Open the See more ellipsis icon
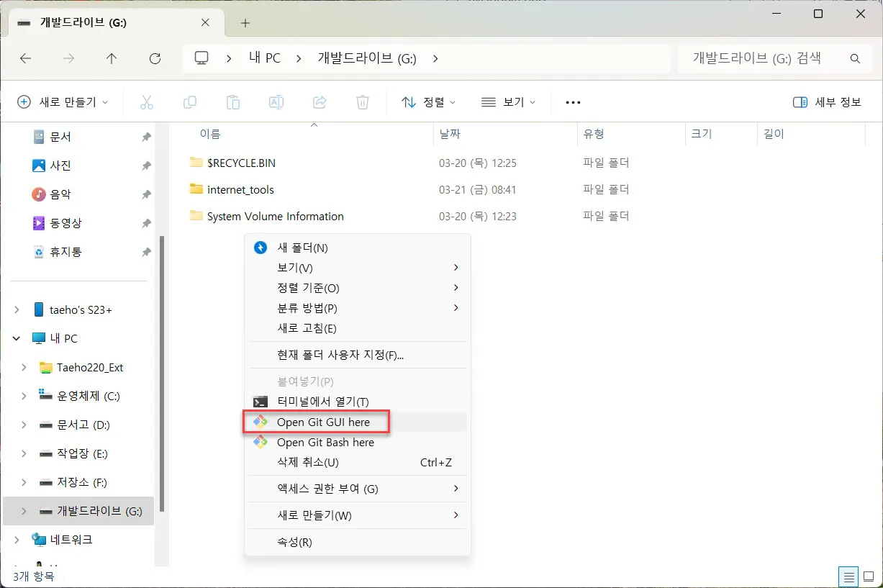 (x=572, y=101)
